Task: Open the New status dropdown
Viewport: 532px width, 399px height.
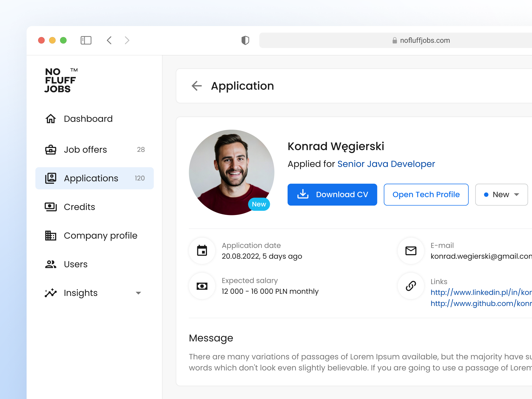Action: point(501,195)
